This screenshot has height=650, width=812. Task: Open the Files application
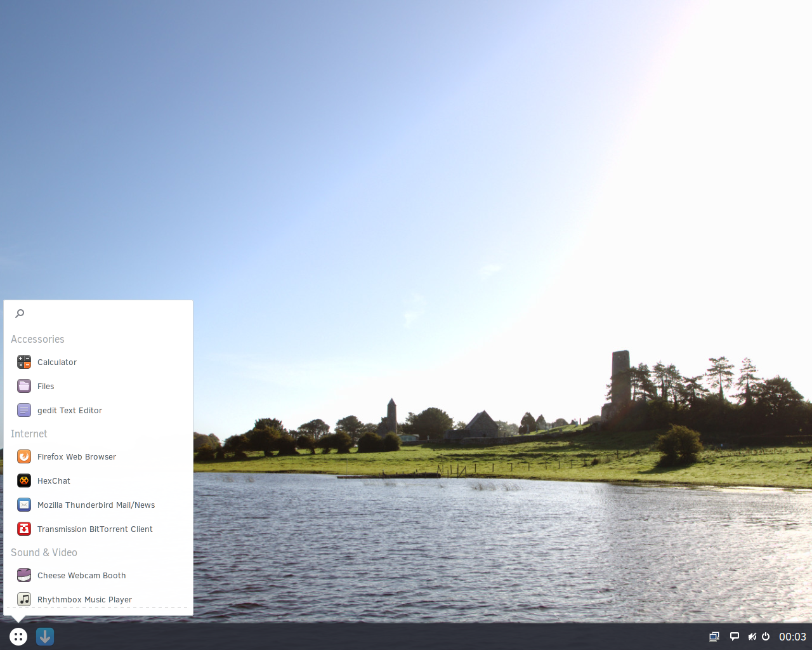[98, 386]
